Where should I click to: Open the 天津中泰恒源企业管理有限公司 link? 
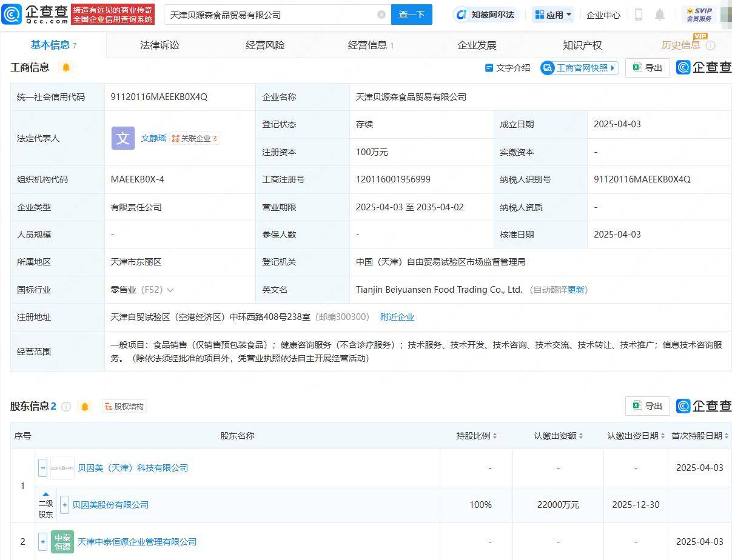coord(137,542)
